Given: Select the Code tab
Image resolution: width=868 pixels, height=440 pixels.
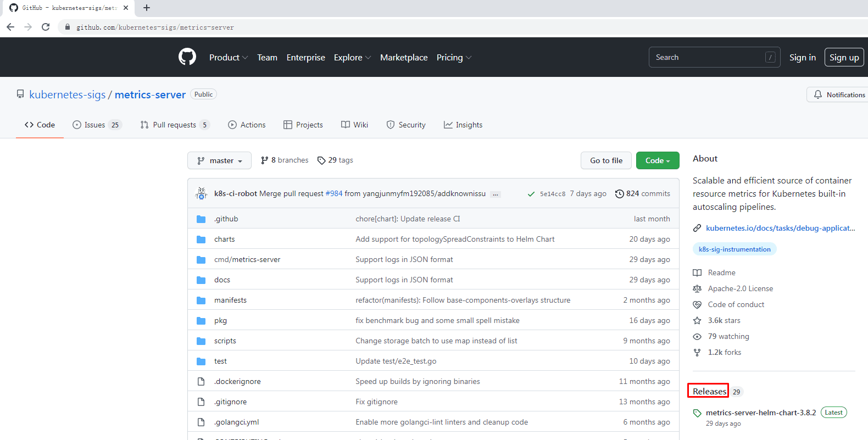Looking at the screenshot, I should (x=40, y=125).
